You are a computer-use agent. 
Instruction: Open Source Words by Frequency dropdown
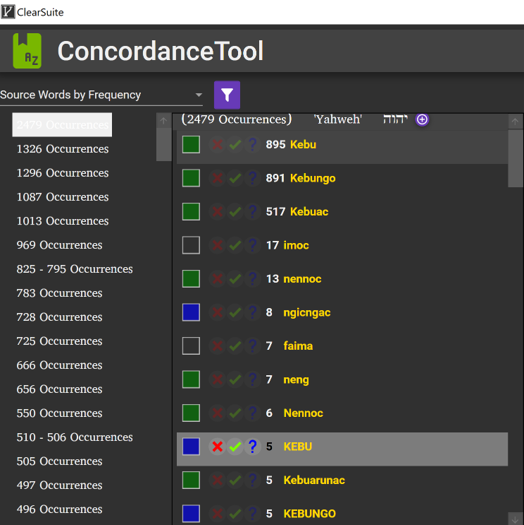tap(101, 95)
